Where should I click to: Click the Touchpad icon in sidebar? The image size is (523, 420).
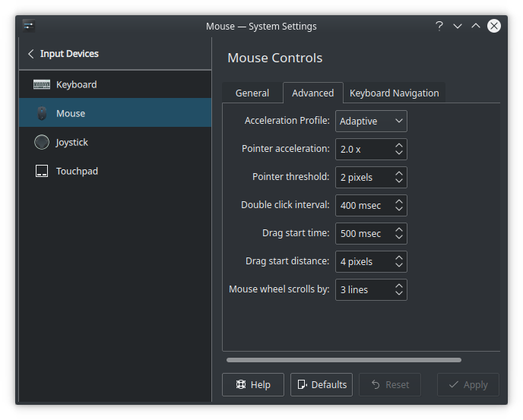42,171
